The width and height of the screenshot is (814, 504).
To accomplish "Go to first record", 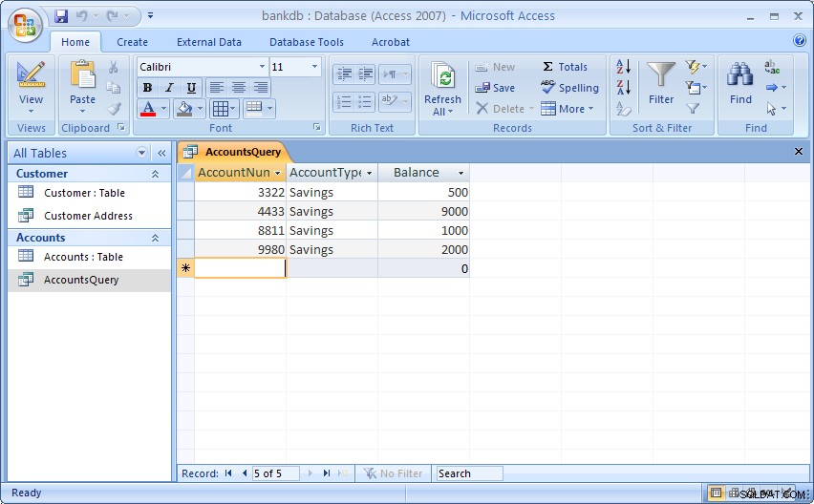I will pyautogui.click(x=228, y=472).
